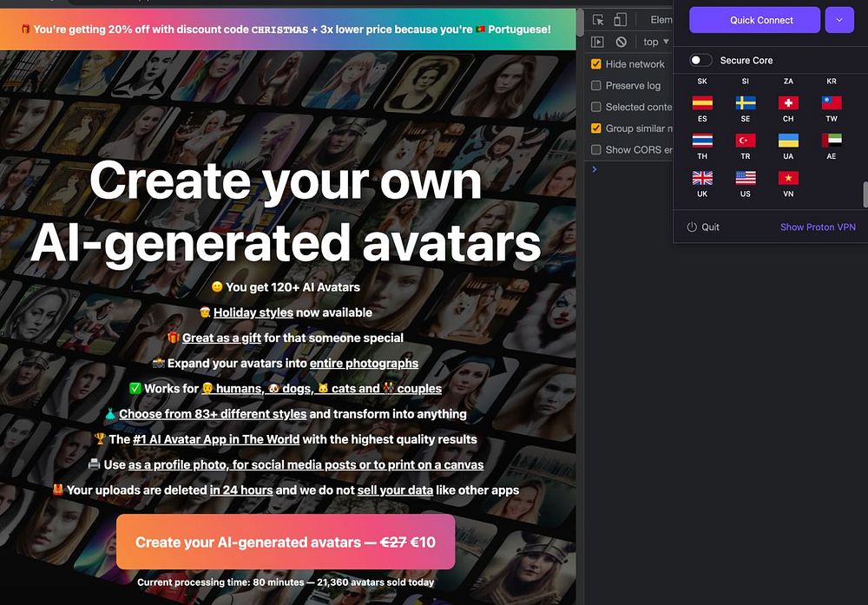Click the Quit power icon
The width and height of the screenshot is (868, 605).
click(x=692, y=227)
